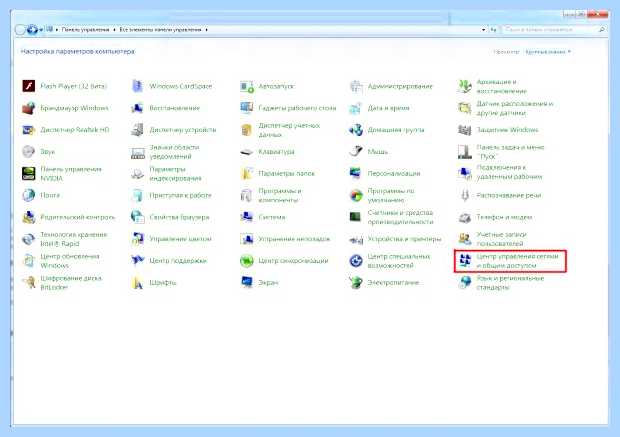The height and width of the screenshot is (437, 620).
Task: Open Дата и время
Action: (380, 108)
